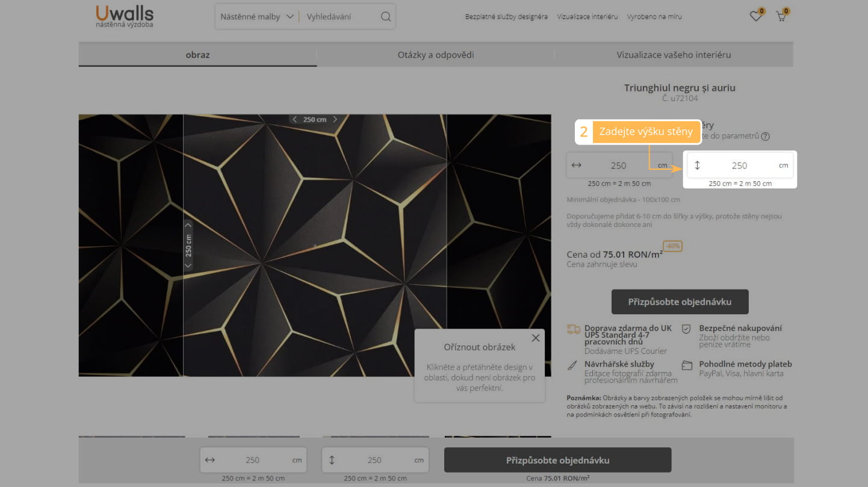
Task: Switch to Otázky a odpovědi tab
Action: (436, 55)
